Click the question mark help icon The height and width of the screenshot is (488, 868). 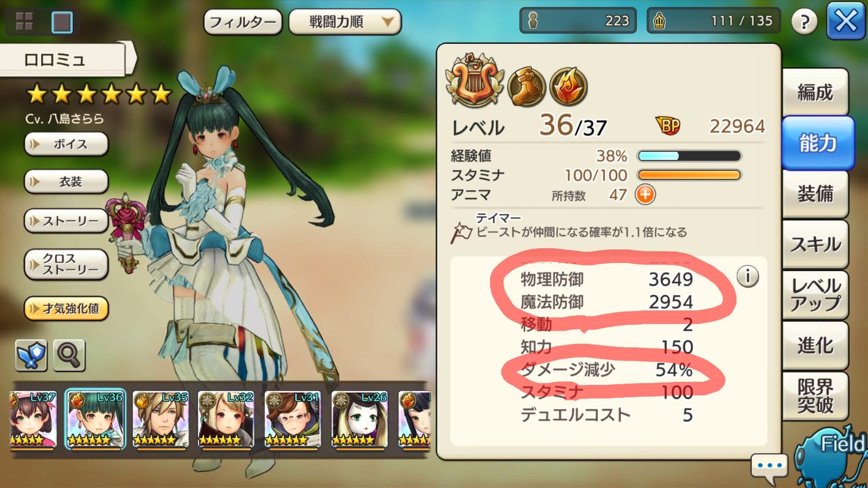point(804,22)
